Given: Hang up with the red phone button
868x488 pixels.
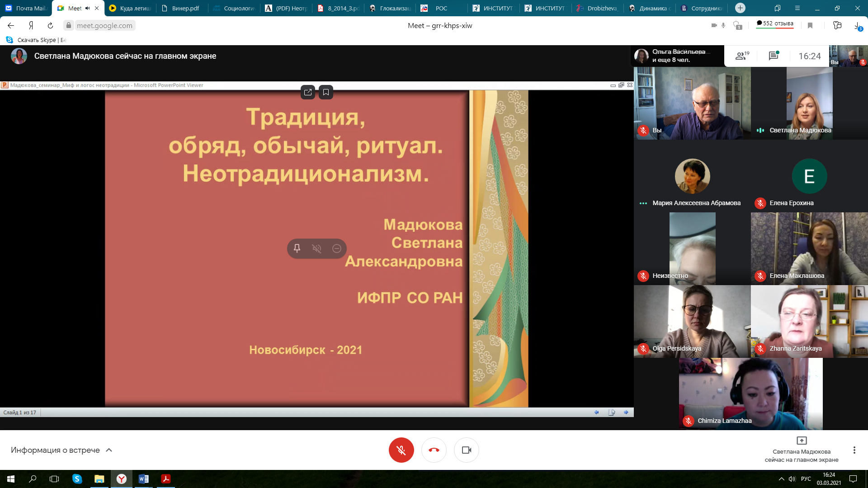Looking at the screenshot, I should pos(434,450).
